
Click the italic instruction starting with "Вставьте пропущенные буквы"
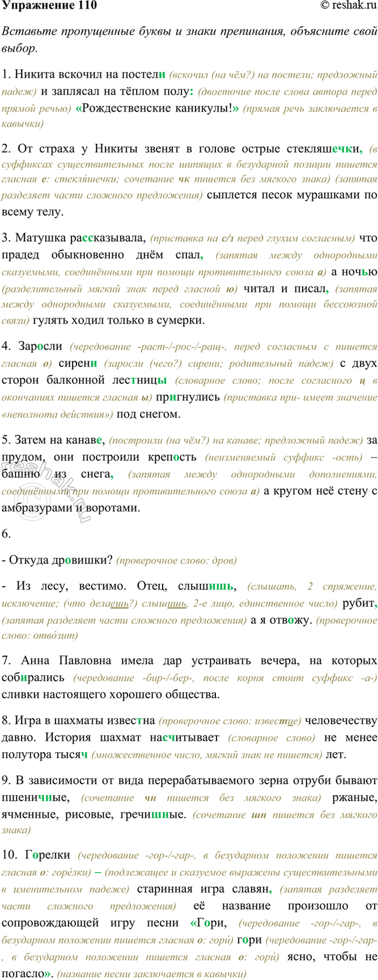(x=189, y=40)
